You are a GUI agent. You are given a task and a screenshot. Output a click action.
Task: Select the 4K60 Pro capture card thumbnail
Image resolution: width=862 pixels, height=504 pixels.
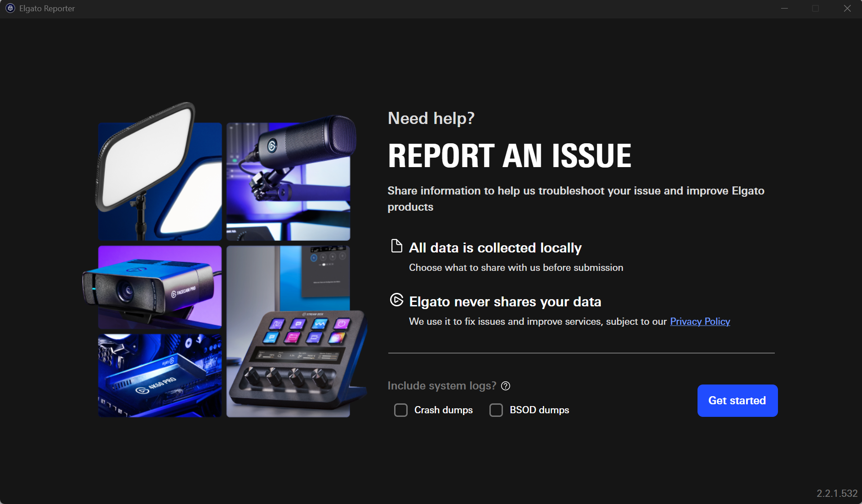pos(159,375)
